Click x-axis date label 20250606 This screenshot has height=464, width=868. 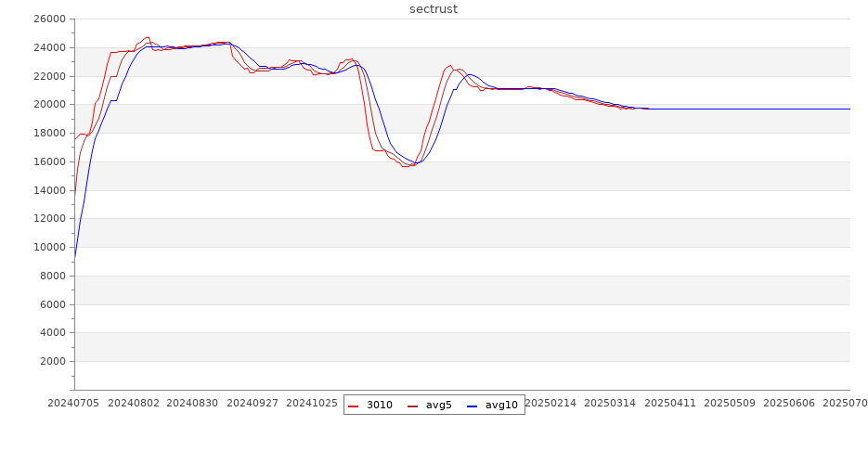[x=789, y=403]
